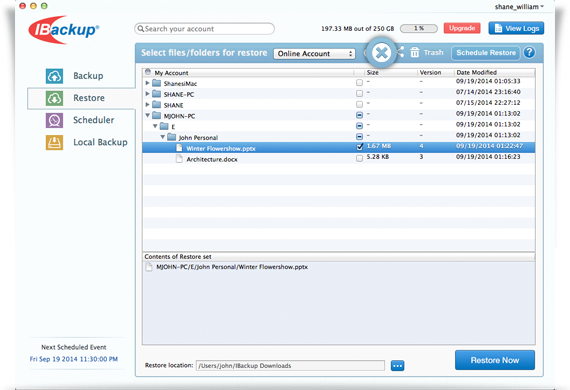
Task: Open the Backup section icon
Action: (54, 76)
